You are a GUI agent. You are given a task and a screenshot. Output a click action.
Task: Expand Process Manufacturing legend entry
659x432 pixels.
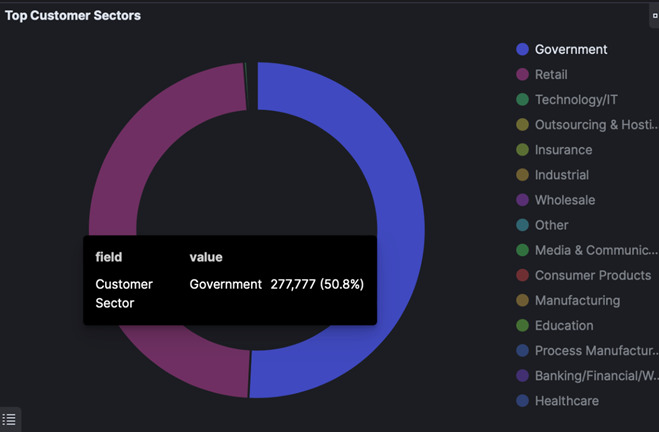(x=596, y=351)
